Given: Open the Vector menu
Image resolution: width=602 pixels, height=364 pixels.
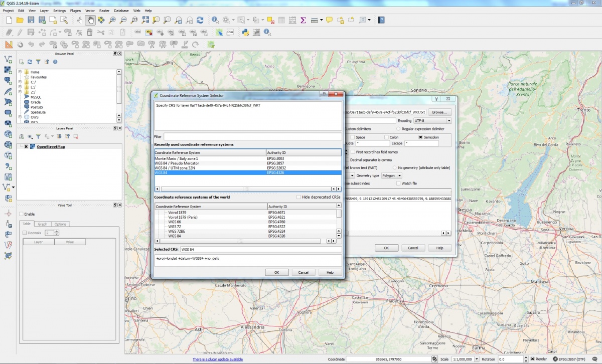Looking at the screenshot, I should click(x=90, y=10).
